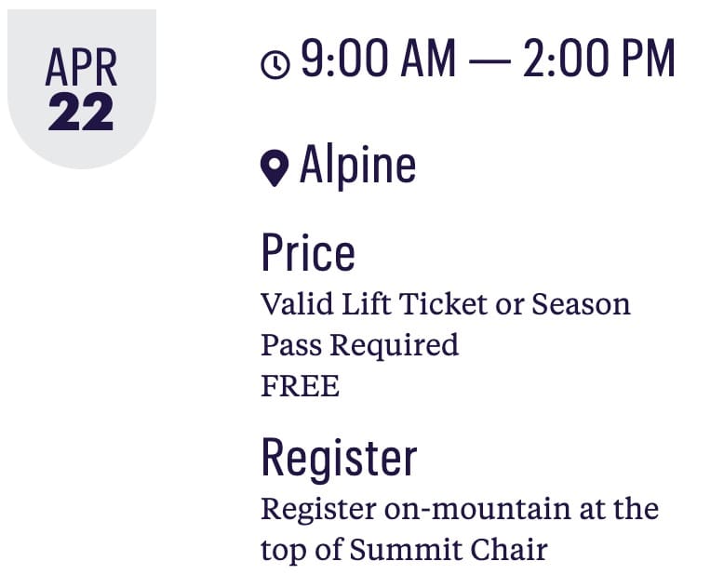This screenshot has width=724, height=588.
Task: Click the bold 22 day number
Action: tap(81, 112)
